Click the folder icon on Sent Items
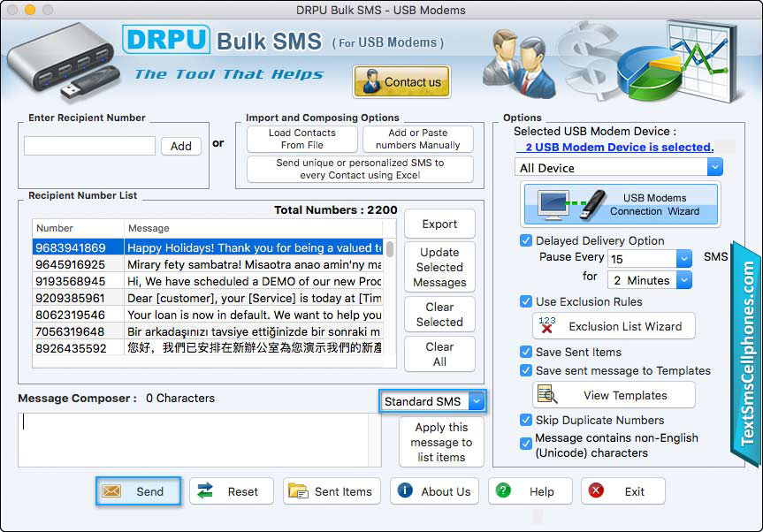Image resolution: width=763 pixels, height=532 pixels. tap(298, 491)
